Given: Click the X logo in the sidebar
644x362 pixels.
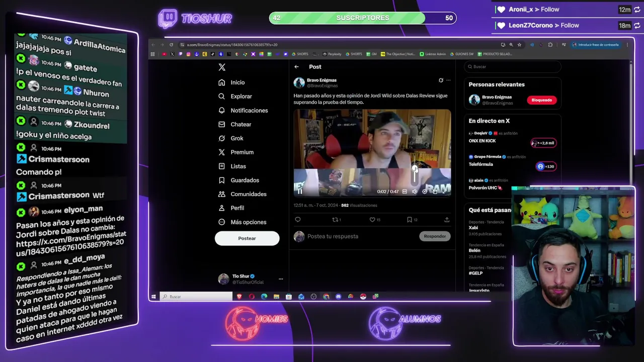Looking at the screenshot, I should 222,67.
